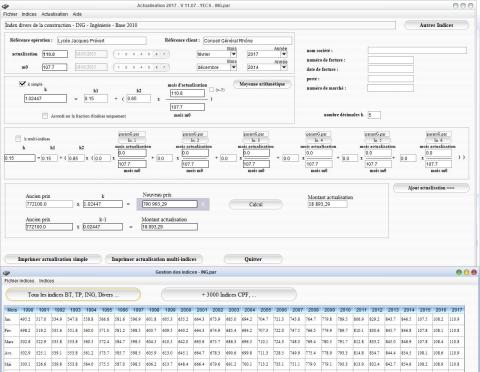The width and height of the screenshot is (480, 372).
Task: Open the Fichier menu in Actualisation window
Action: (10, 14)
